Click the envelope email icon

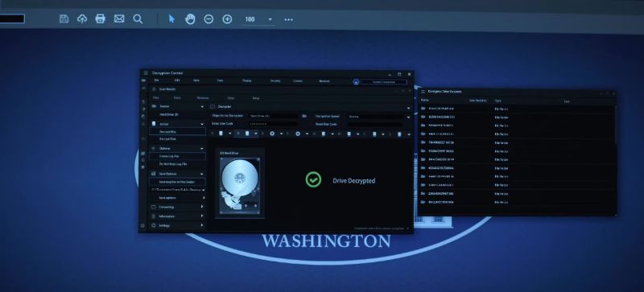click(x=119, y=19)
